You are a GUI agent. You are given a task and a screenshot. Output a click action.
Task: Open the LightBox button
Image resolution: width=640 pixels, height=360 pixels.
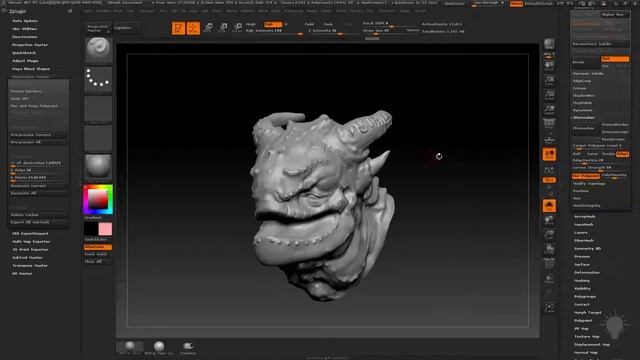(127, 28)
